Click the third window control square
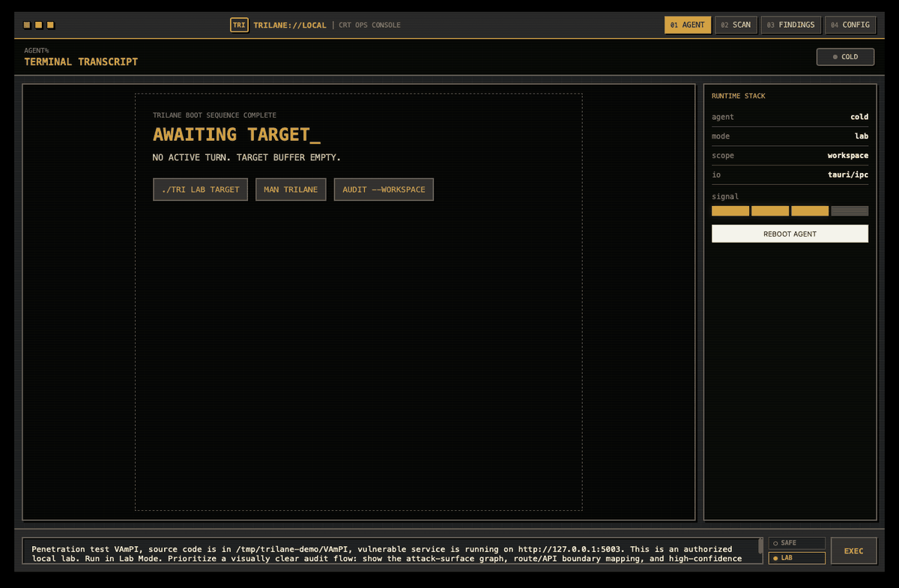The width and height of the screenshot is (899, 588). point(51,25)
